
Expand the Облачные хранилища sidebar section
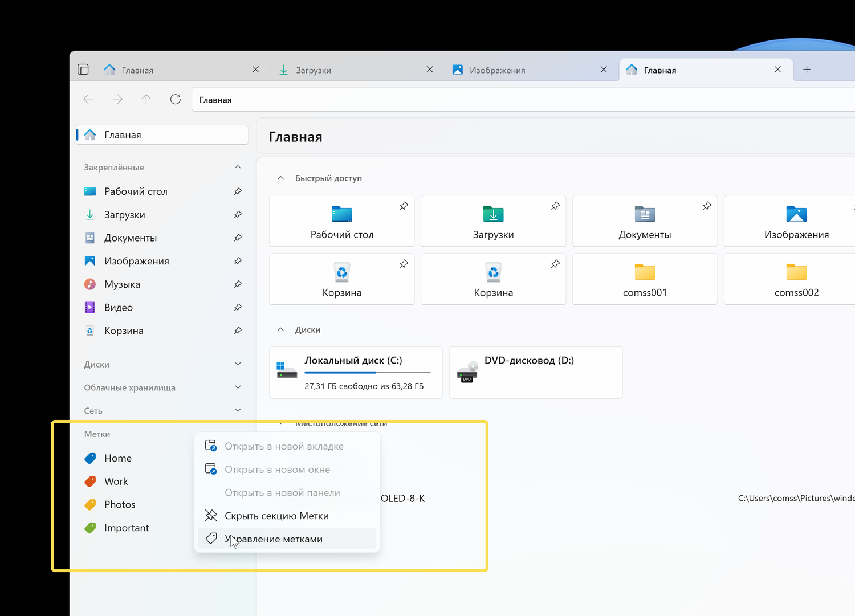(238, 387)
